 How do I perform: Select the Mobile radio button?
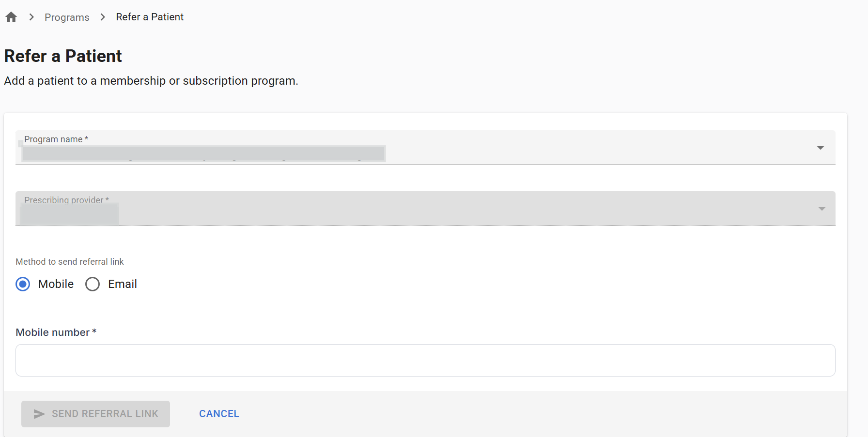23,284
